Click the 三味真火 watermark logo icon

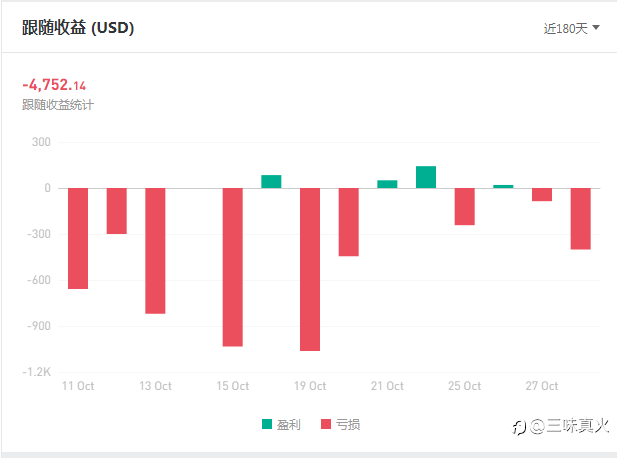519,426
